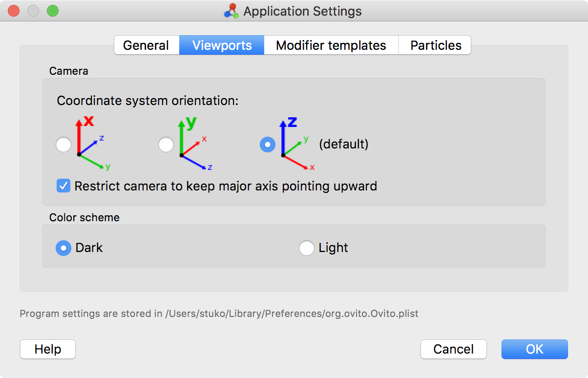Click the Y-up coordinate axes icon

(x=193, y=143)
